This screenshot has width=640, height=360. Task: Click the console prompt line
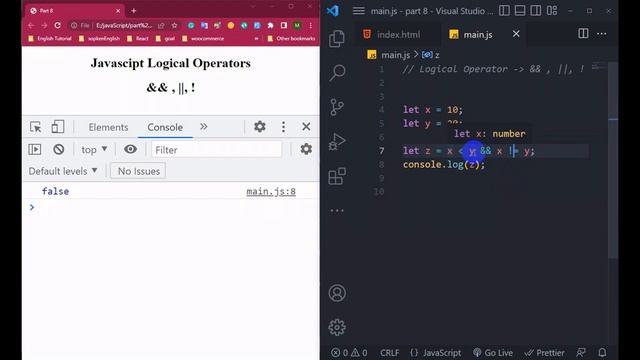(171, 207)
